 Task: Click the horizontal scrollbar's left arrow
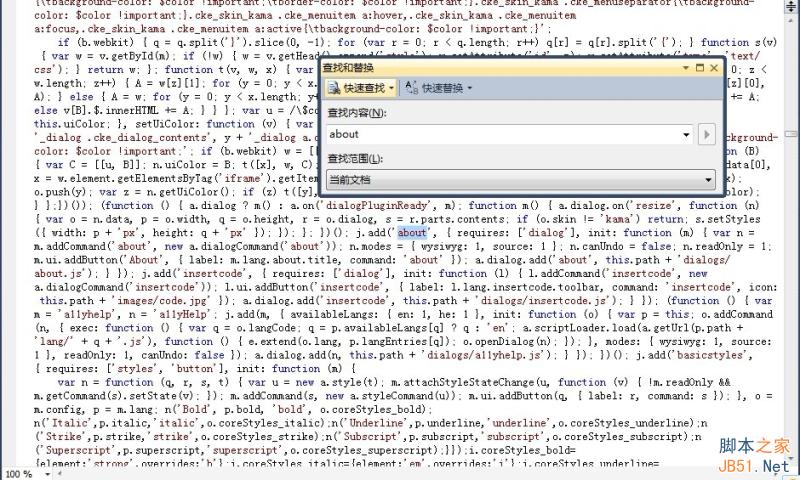[58, 474]
